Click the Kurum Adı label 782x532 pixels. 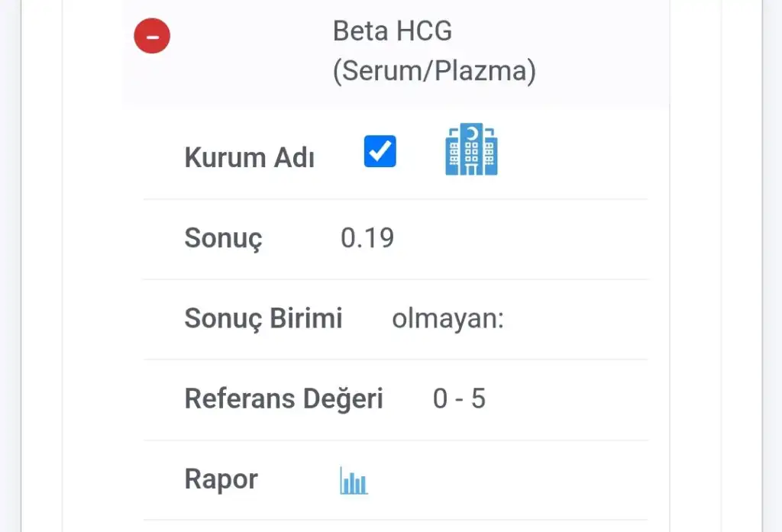tap(250, 157)
